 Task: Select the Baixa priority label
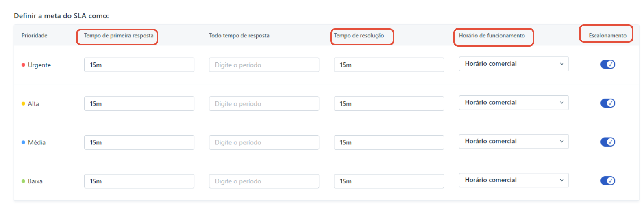point(35,181)
